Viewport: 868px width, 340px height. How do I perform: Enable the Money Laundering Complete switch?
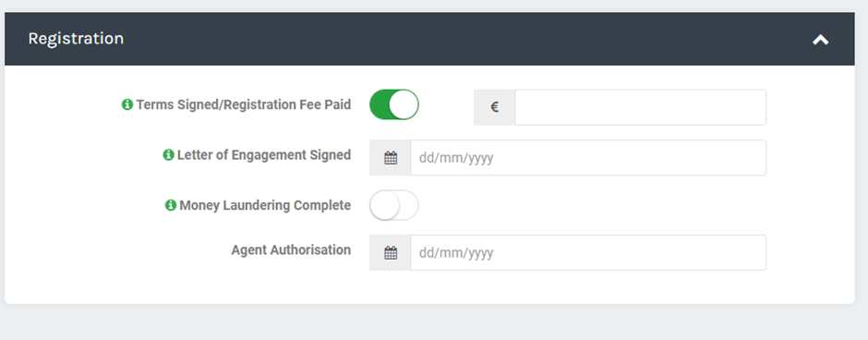394,205
